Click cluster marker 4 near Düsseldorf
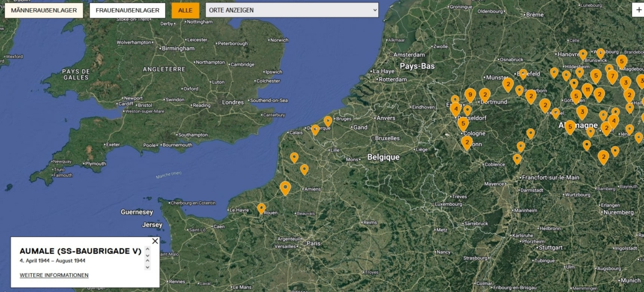 [x=456, y=109]
